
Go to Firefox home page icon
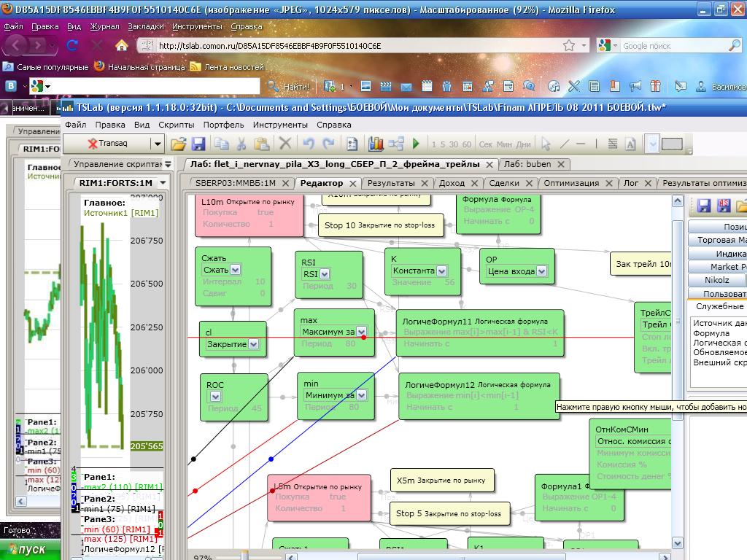coord(122,45)
